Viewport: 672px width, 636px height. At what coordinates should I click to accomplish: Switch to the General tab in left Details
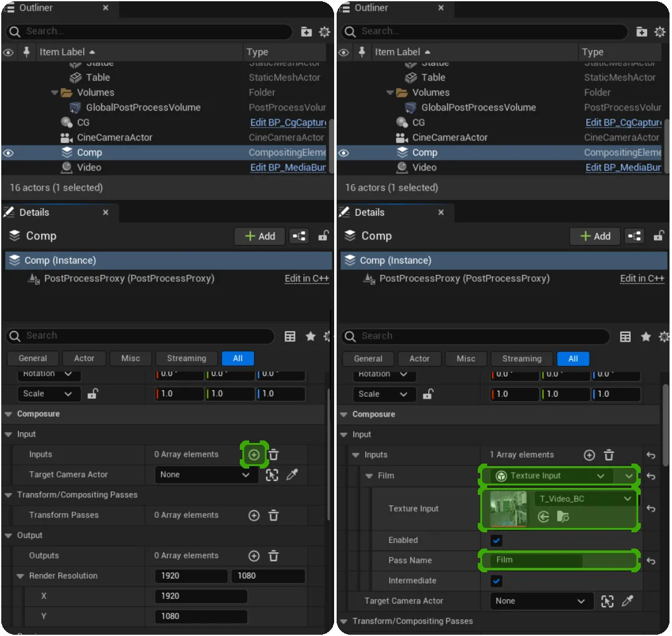pos(33,359)
